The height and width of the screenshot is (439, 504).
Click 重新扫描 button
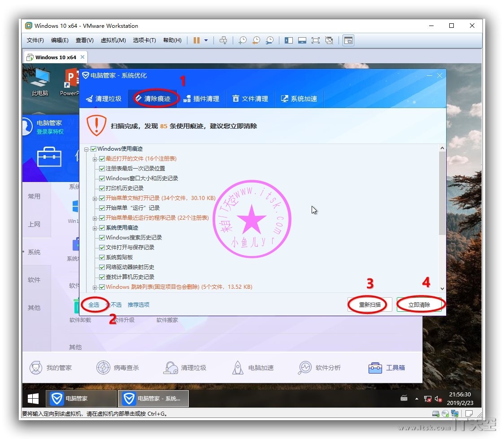(369, 304)
